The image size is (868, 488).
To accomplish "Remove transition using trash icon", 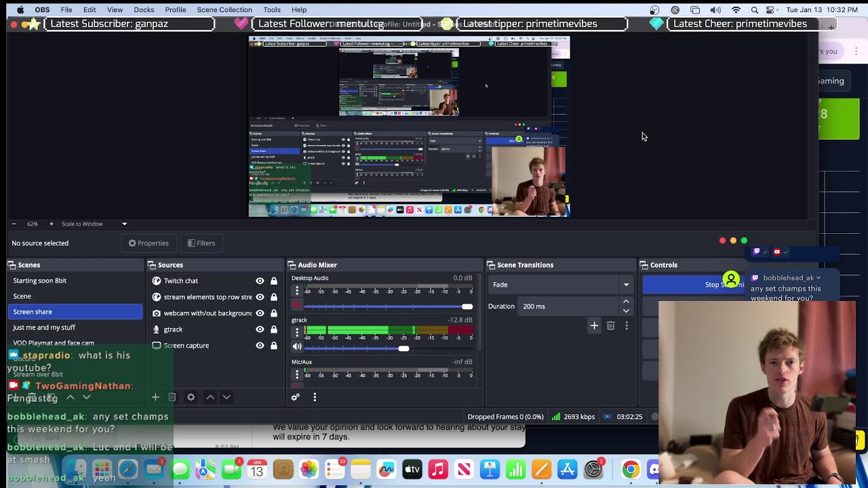I will [611, 326].
